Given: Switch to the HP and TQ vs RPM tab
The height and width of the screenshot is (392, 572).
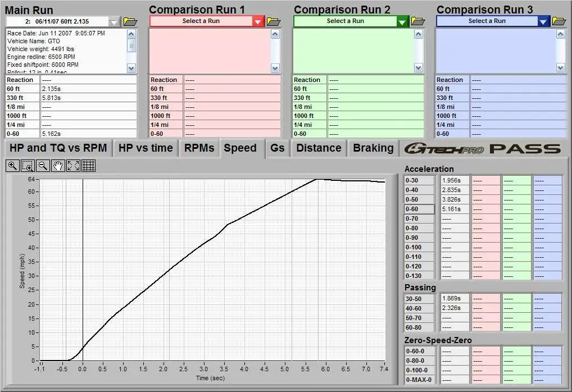Looking at the screenshot, I should 58,148.
